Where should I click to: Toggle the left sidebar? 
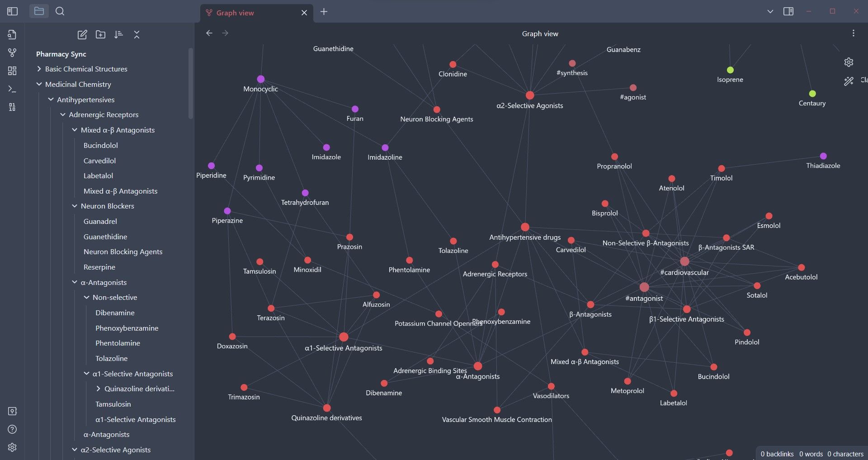point(12,11)
